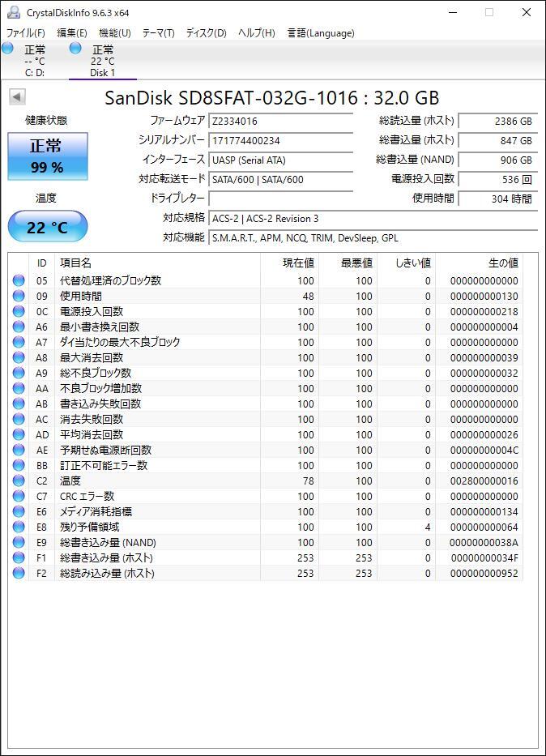Click the interface field UASP (Serial ATA)
546x756 pixels.
point(281,160)
